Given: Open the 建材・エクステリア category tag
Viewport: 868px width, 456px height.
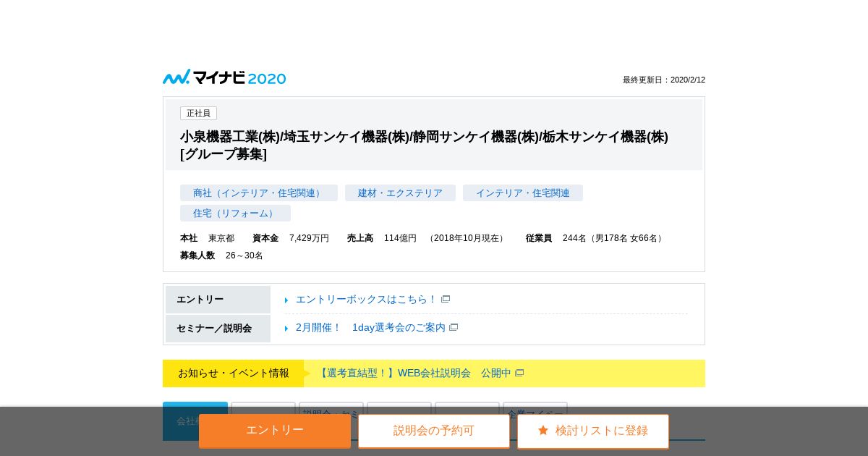Looking at the screenshot, I should tap(400, 193).
